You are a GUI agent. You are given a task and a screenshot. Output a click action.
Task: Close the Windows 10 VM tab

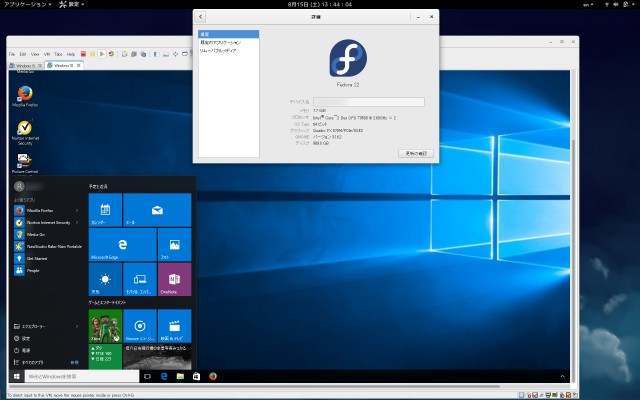pos(79,65)
